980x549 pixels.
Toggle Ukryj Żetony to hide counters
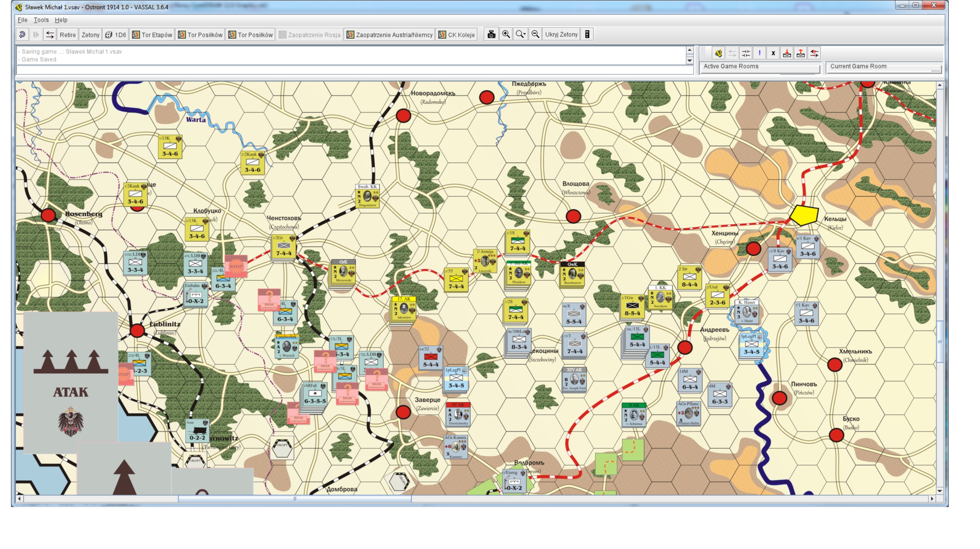click(561, 35)
